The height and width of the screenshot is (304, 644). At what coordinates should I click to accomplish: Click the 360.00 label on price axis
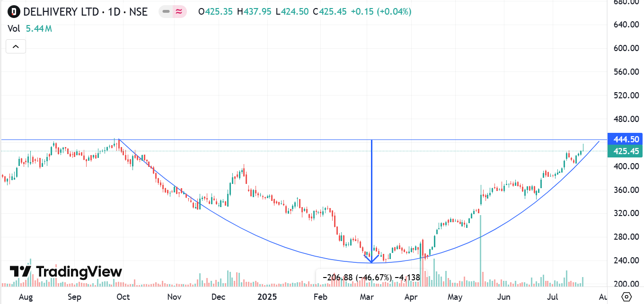(626, 190)
